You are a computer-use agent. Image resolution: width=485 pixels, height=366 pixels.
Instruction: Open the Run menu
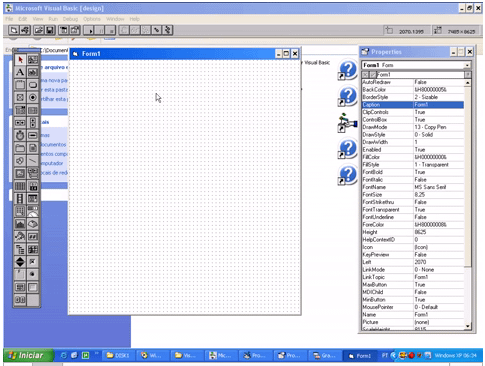click(x=53, y=19)
